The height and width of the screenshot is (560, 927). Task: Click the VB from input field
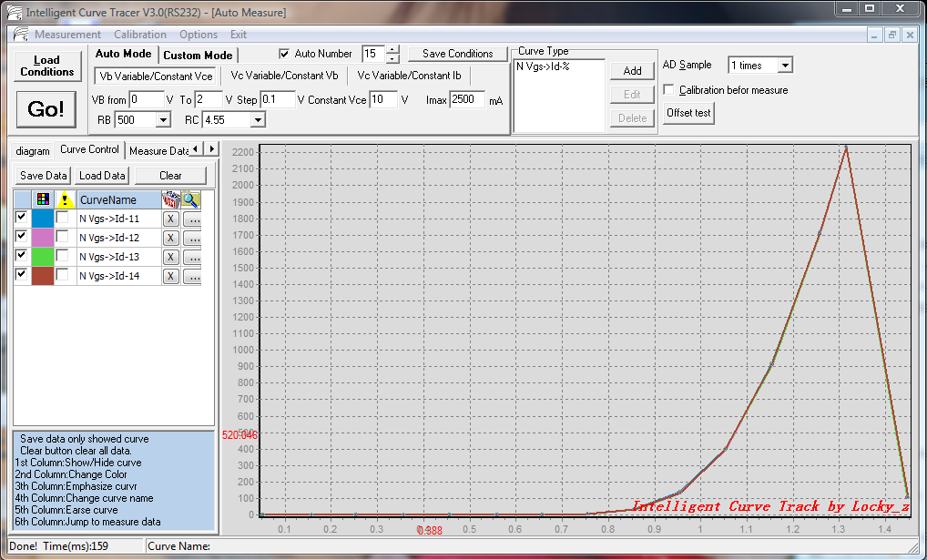click(146, 99)
